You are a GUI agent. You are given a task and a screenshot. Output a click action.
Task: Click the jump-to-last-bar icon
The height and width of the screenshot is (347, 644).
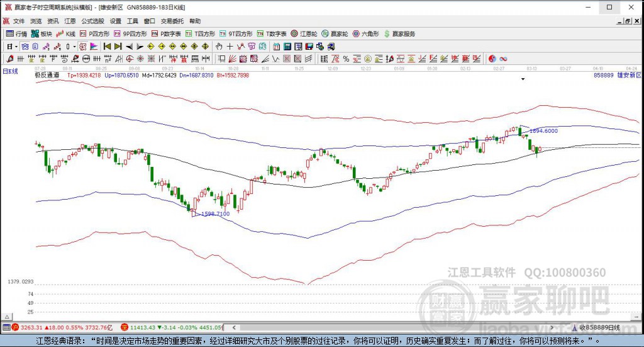118,47
